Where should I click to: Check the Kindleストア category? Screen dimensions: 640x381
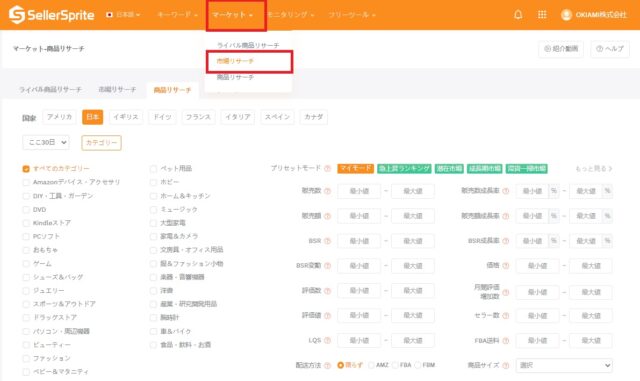[26, 223]
